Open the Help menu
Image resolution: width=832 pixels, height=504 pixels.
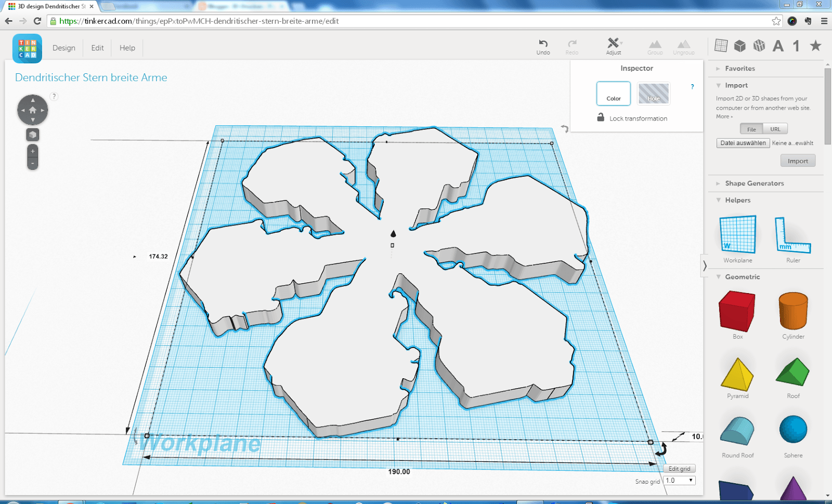pos(127,48)
